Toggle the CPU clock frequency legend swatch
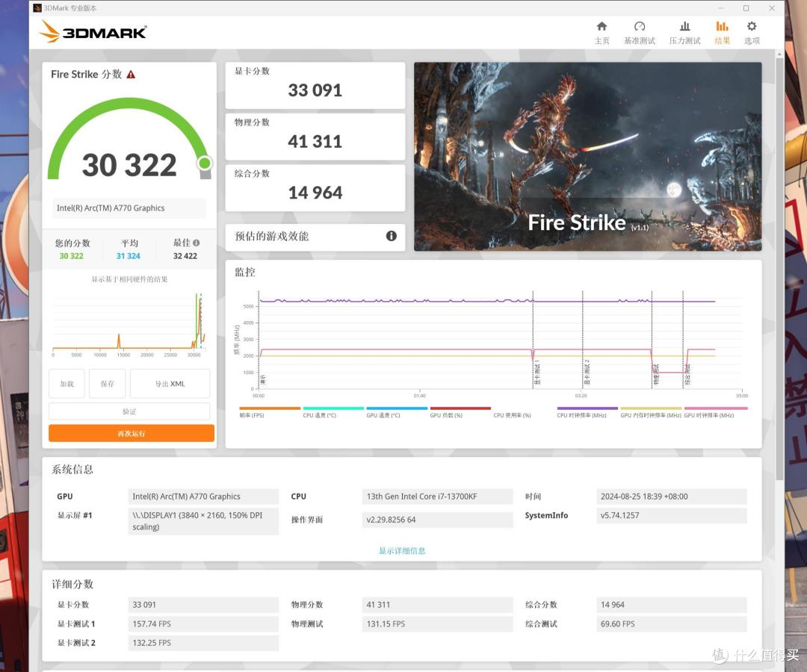807x672 pixels. [587, 408]
